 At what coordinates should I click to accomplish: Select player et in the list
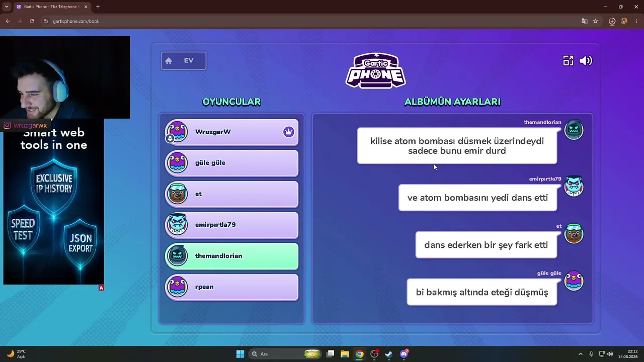(232, 194)
